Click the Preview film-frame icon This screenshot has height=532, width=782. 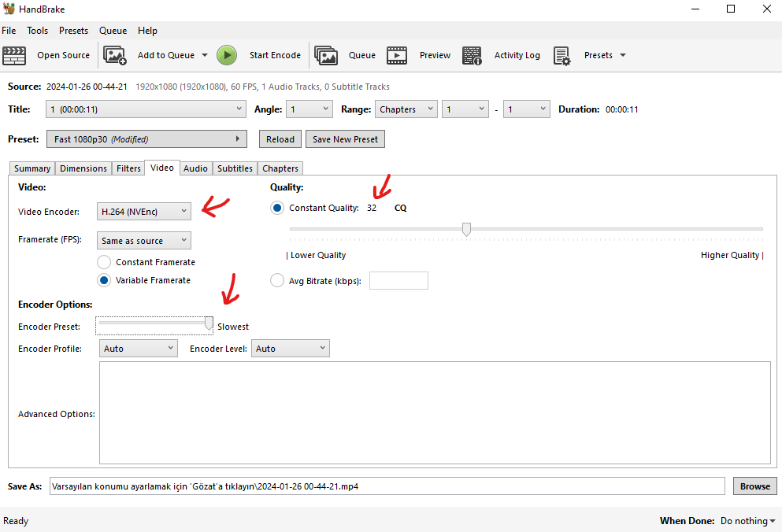[397, 55]
